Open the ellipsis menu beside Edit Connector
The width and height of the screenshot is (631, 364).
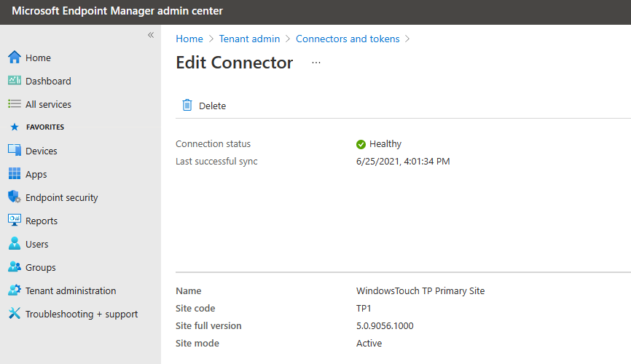(316, 63)
